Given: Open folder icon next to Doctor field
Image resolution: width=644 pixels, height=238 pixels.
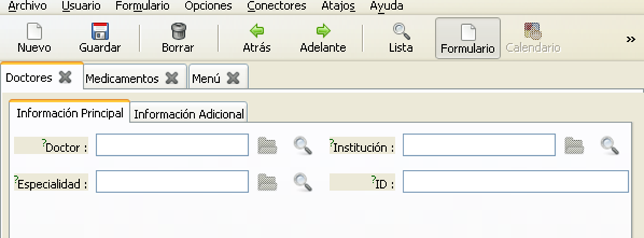Looking at the screenshot, I should (267, 146).
